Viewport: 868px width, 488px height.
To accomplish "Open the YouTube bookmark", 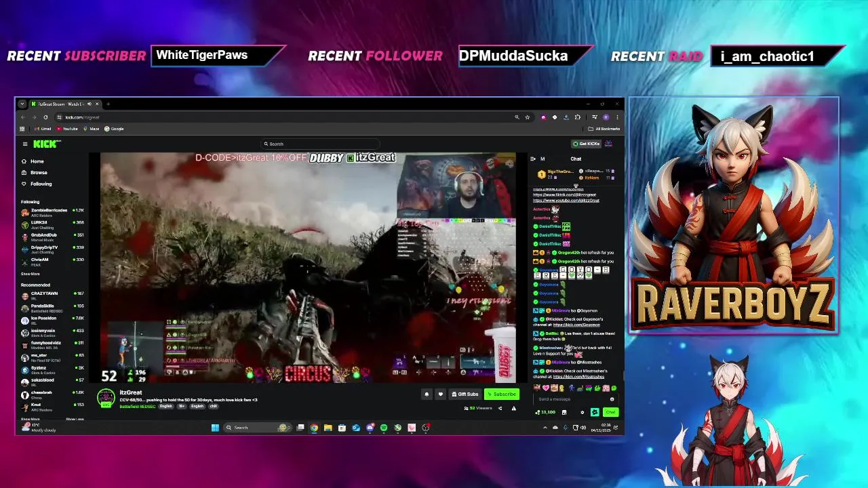I will click(67, 129).
